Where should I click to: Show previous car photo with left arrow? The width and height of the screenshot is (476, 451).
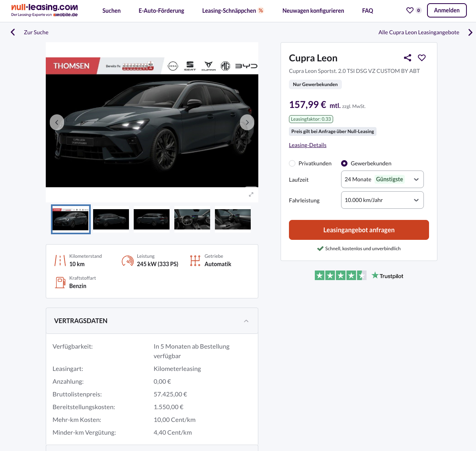pos(57,122)
